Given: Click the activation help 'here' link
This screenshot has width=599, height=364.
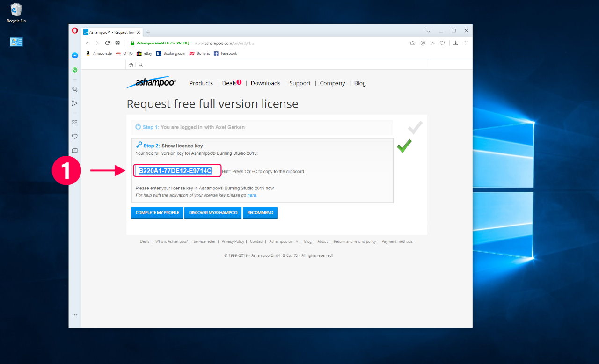Looking at the screenshot, I should [252, 195].
